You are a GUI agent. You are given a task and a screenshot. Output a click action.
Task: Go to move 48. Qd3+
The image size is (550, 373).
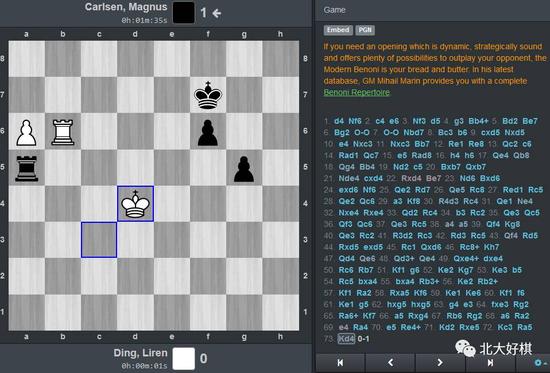[404, 259]
